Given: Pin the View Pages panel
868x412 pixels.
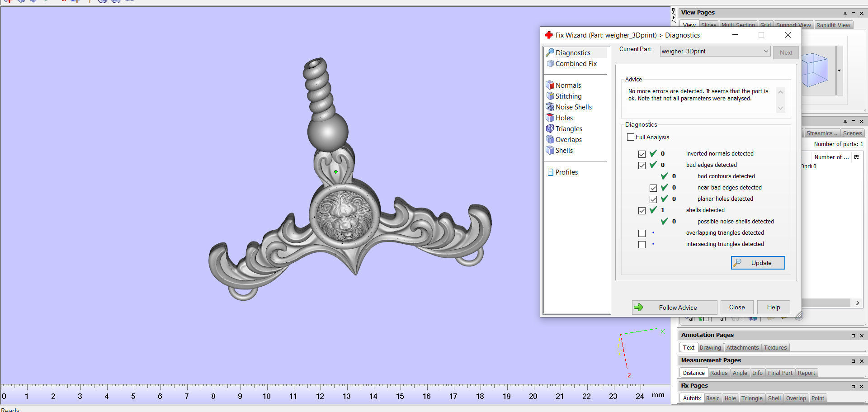Looking at the screenshot, I should coord(844,13).
